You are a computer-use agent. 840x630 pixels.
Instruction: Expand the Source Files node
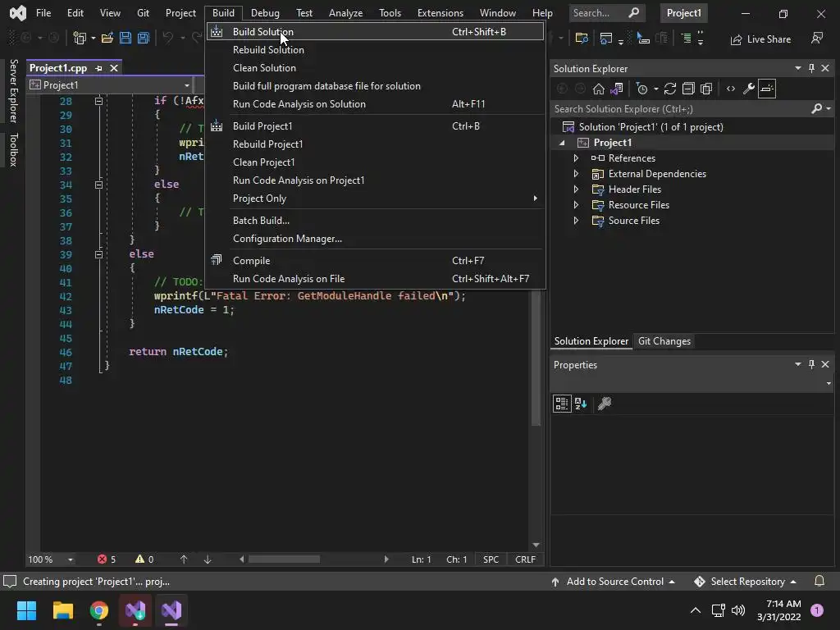(576, 220)
